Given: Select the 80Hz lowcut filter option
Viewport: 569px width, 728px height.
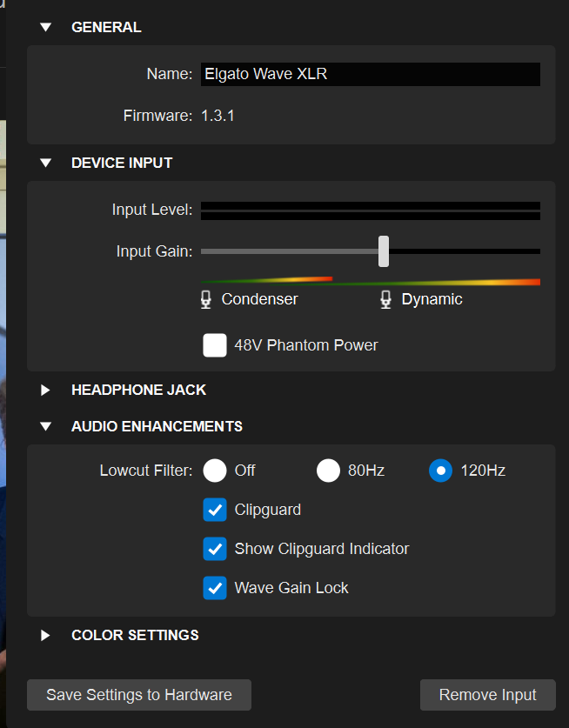Looking at the screenshot, I should [x=328, y=471].
